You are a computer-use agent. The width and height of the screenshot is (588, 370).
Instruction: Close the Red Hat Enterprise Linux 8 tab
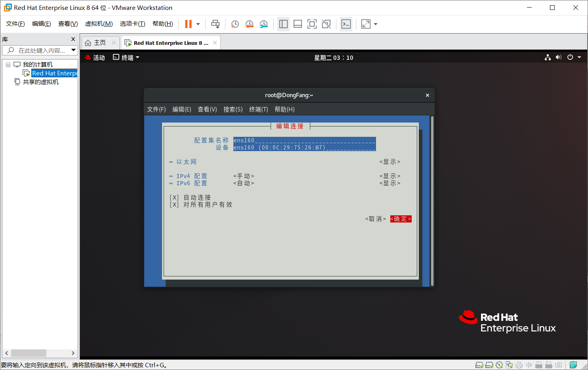[x=215, y=43]
